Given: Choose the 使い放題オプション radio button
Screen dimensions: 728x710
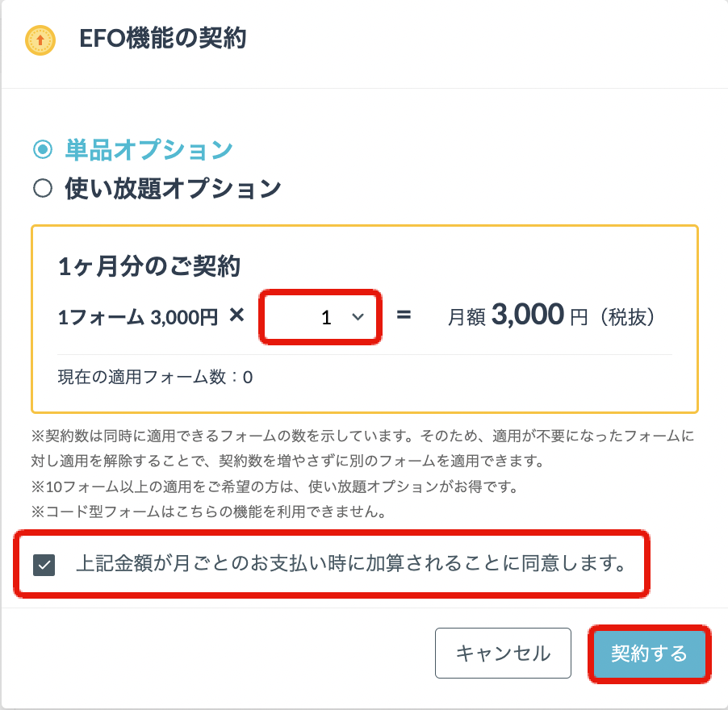Looking at the screenshot, I should tap(42, 189).
